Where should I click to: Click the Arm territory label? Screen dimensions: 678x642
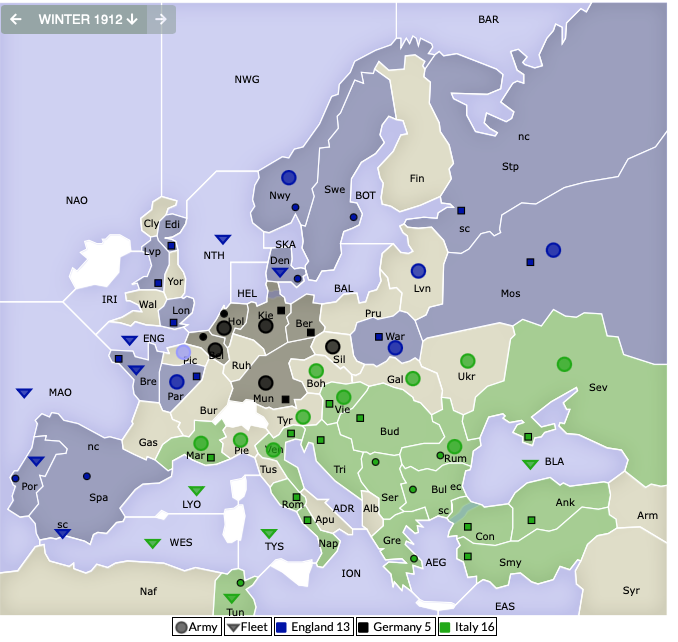pyautogui.click(x=647, y=516)
